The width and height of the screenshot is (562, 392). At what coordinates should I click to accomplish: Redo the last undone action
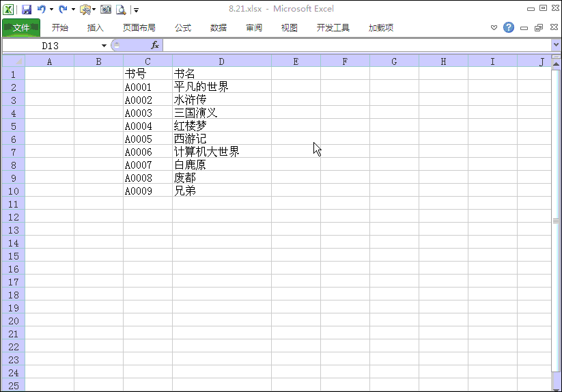(63, 10)
